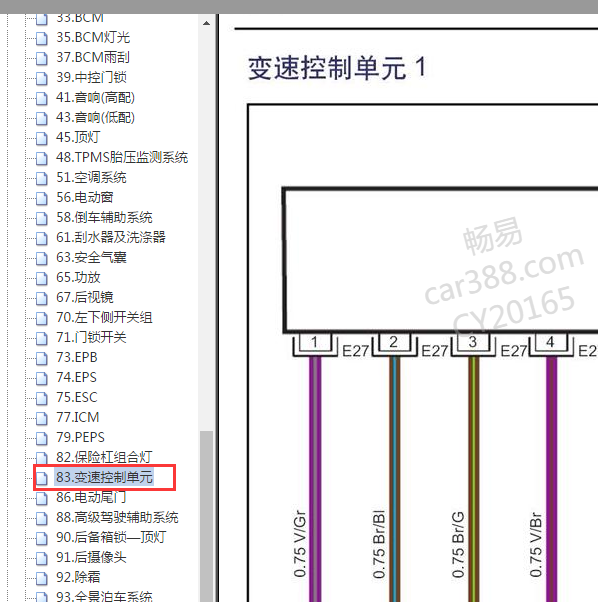
Task: Jump to bookmark 63.安全气囊
Action: pos(91,257)
